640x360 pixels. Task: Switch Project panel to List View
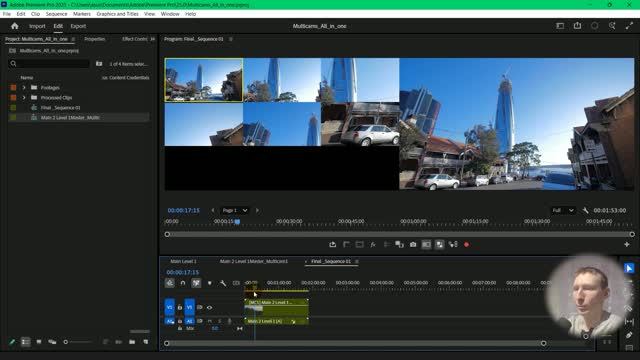coord(25,342)
